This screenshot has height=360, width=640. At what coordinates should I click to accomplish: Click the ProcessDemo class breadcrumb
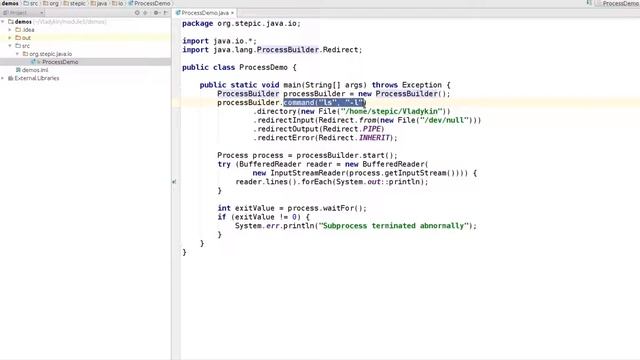[x=149, y=3]
